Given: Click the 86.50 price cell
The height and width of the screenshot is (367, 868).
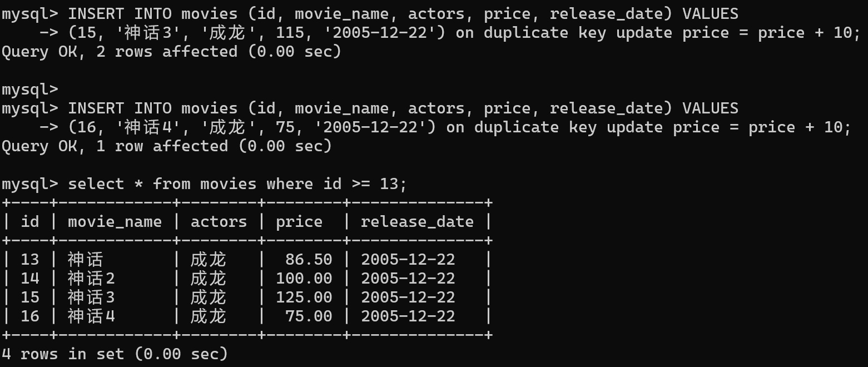Looking at the screenshot, I should [x=308, y=260].
